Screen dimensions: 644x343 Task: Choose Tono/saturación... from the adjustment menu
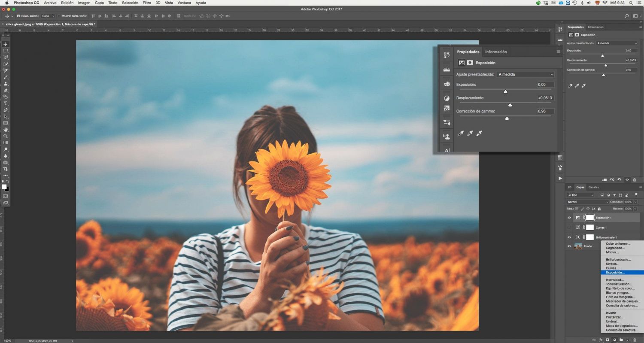click(x=619, y=284)
